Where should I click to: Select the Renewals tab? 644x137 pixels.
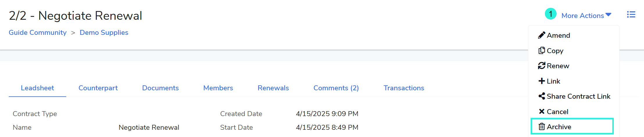(273, 88)
